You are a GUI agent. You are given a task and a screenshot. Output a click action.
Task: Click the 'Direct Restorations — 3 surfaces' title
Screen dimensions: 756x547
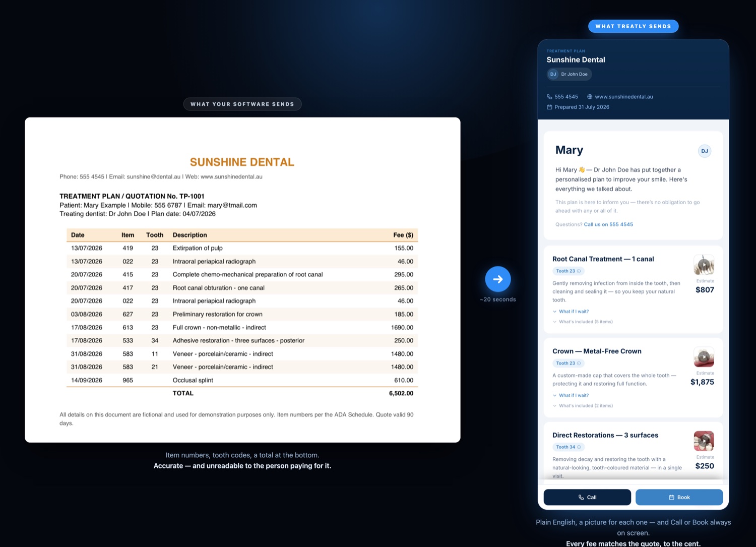tap(605, 435)
